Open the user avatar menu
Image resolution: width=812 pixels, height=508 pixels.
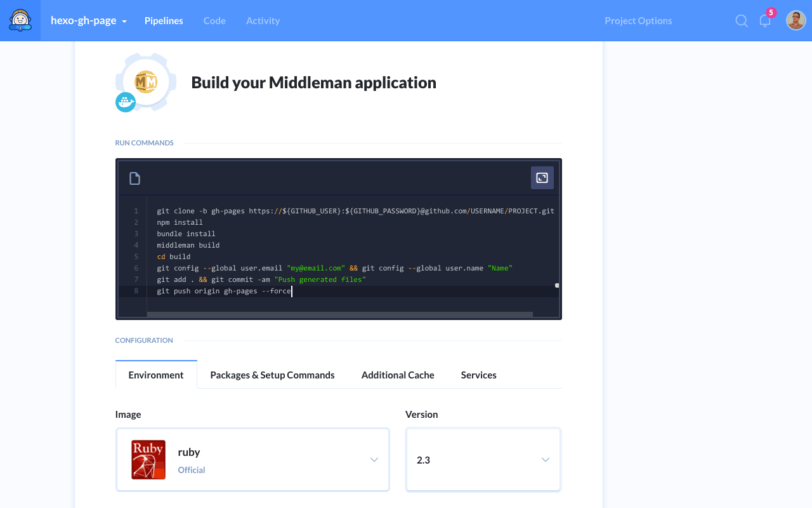point(796,20)
